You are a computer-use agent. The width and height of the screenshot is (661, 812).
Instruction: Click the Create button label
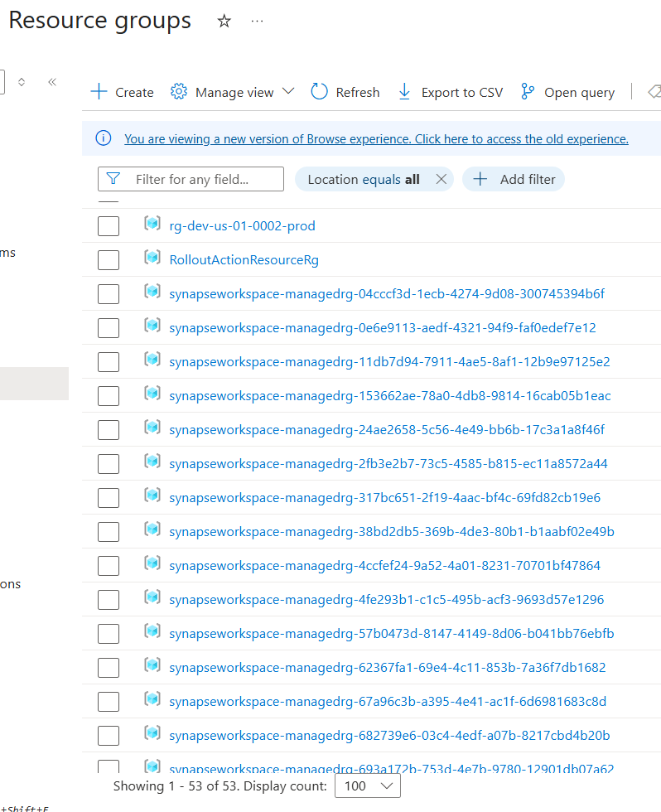pyautogui.click(x=134, y=92)
